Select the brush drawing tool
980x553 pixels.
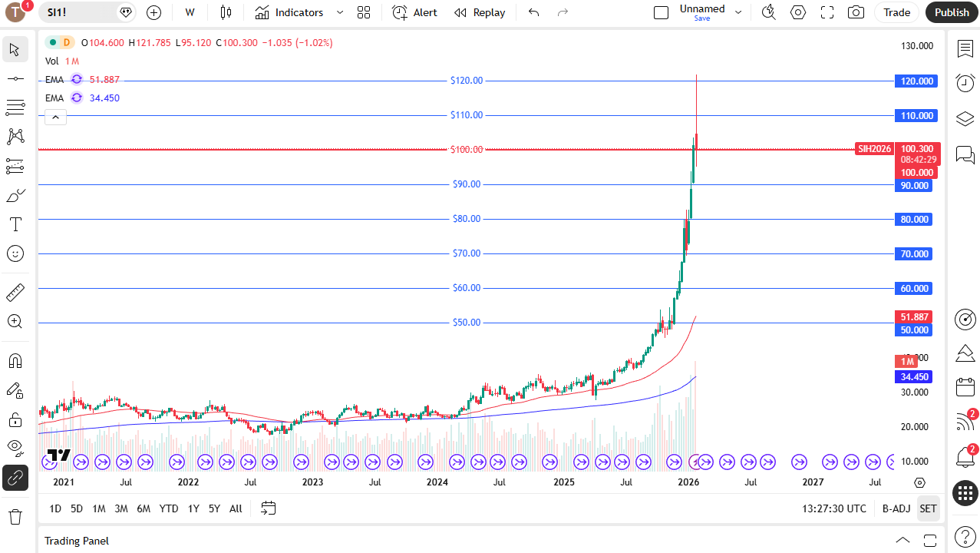[x=15, y=195]
